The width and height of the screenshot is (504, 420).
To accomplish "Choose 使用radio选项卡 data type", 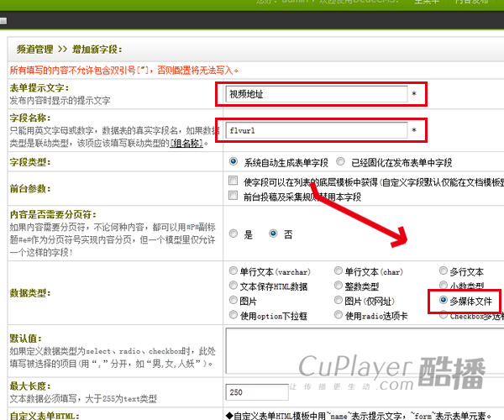I will pos(339,315).
